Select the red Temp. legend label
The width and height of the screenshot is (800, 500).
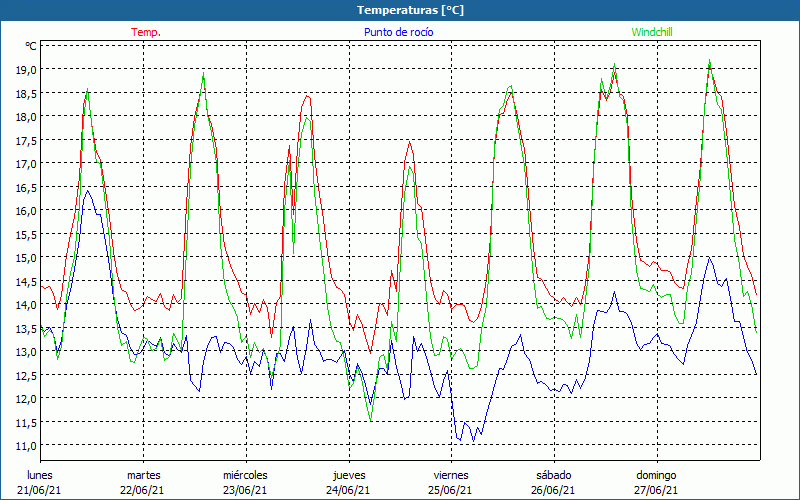146,32
